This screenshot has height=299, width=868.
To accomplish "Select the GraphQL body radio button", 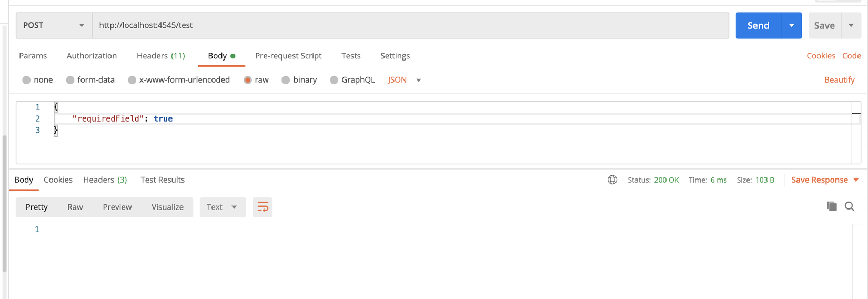I will point(334,80).
